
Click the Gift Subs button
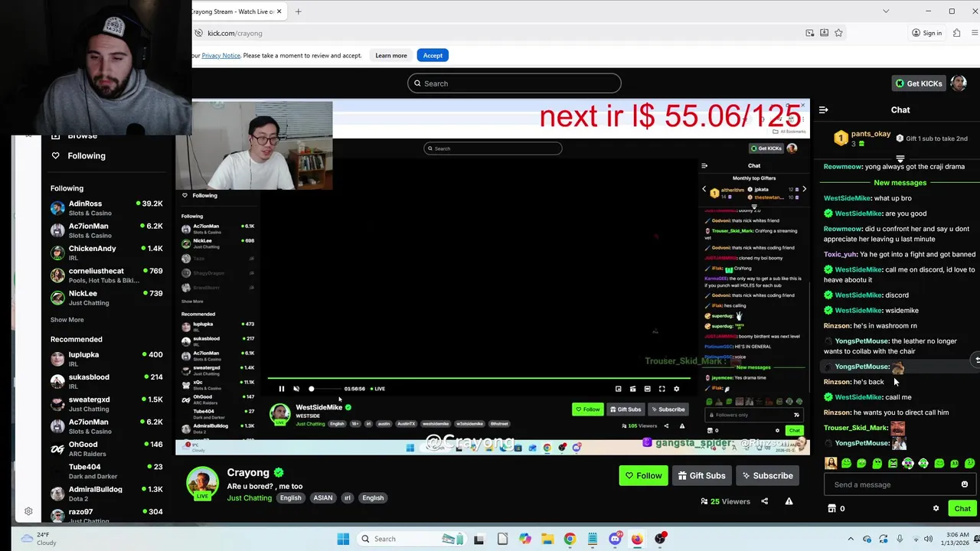click(x=701, y=476)
